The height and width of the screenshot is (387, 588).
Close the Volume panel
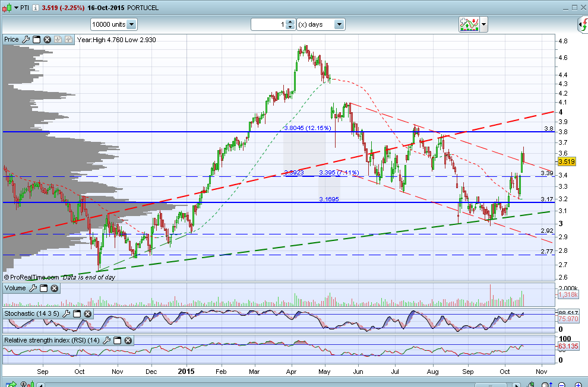point(55,288)
